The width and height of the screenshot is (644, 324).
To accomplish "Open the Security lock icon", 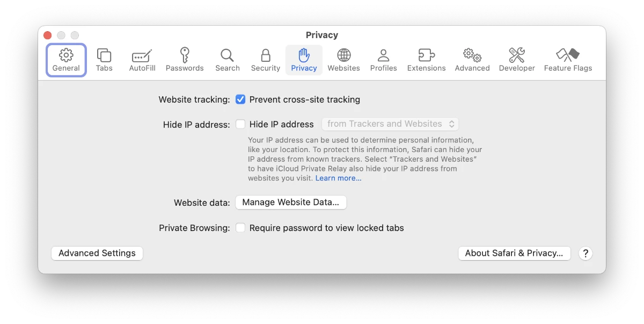I will (x=265, y=59).
